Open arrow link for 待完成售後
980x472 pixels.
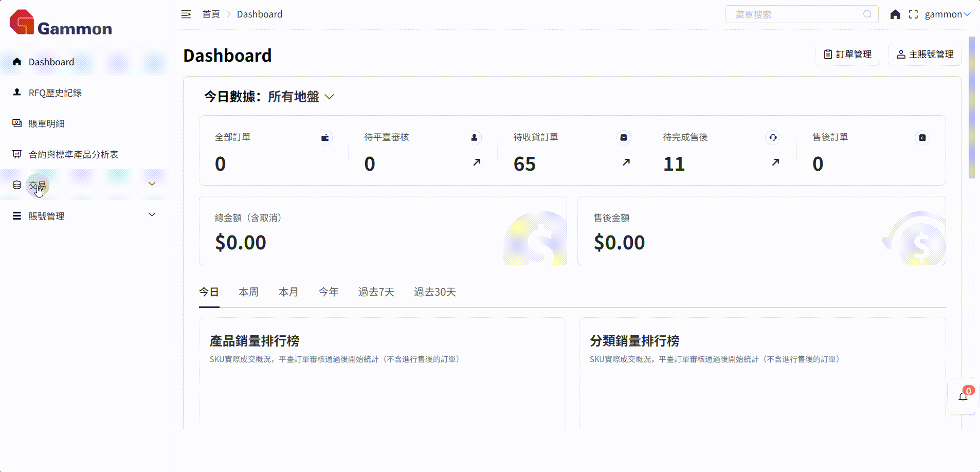tap(775, 162)
